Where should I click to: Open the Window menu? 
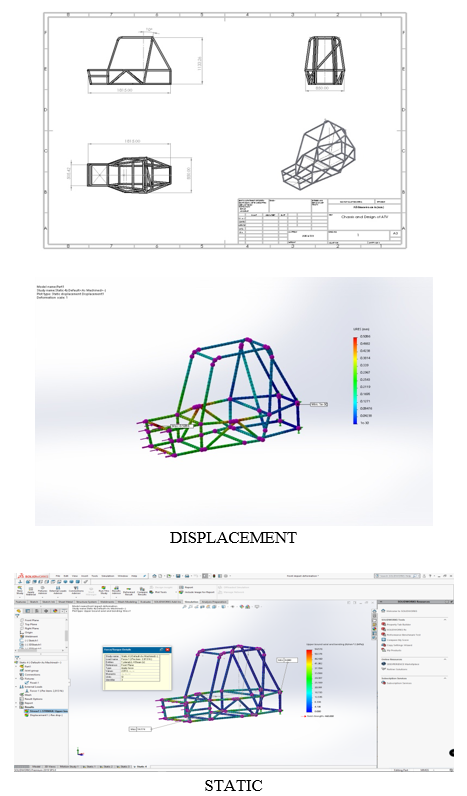click(123, 576)
